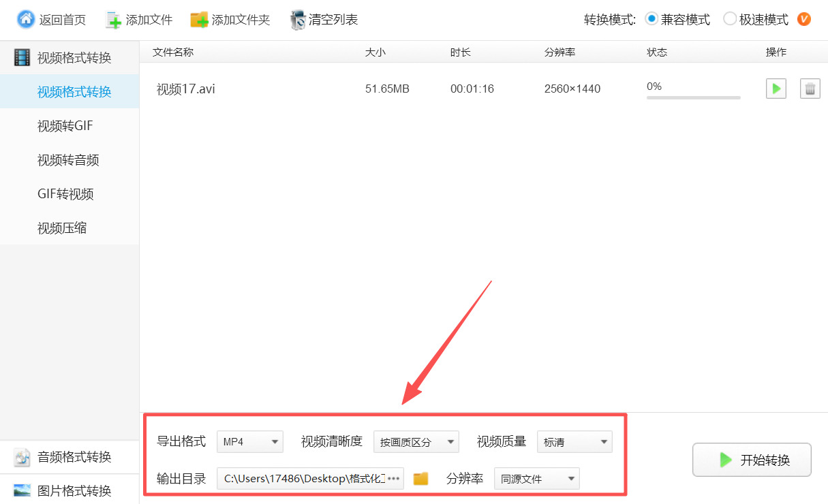Click the 状态 column header

[657, 52]
